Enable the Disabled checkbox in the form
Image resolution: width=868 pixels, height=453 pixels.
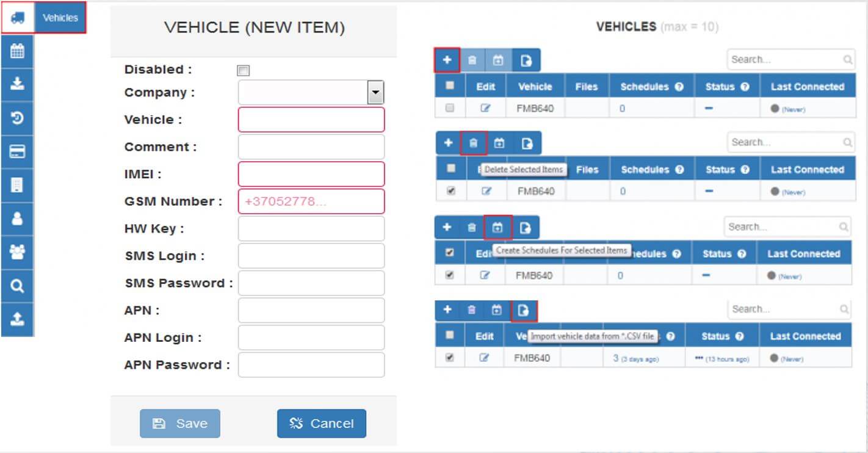click(x=242, y=70)
